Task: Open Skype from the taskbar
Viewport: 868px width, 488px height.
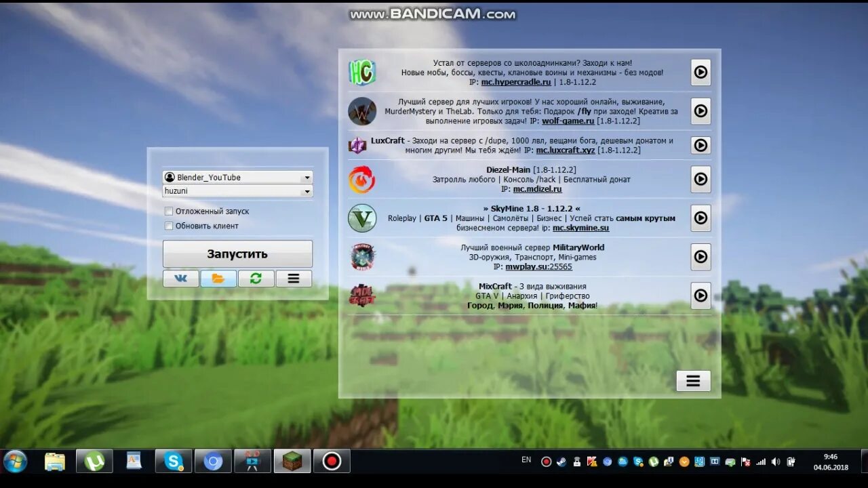Action: pos(174,462)
